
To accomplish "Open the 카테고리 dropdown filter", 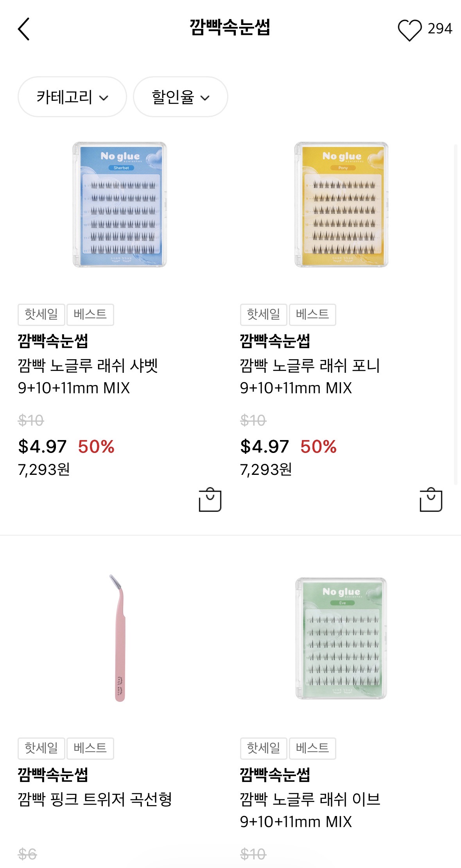I will point(72,97).
